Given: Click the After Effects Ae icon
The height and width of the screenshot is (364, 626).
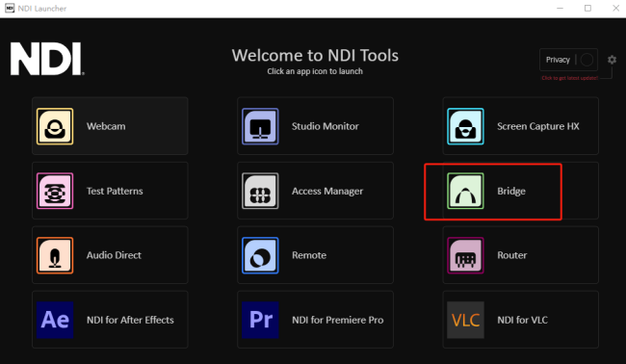Looking at the screenshot, I should 55,320.
